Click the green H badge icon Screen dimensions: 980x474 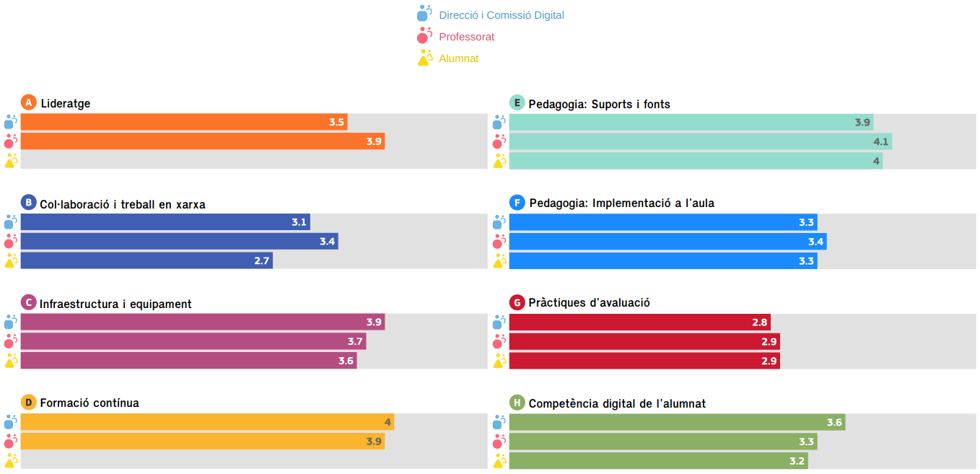point(517,403)
